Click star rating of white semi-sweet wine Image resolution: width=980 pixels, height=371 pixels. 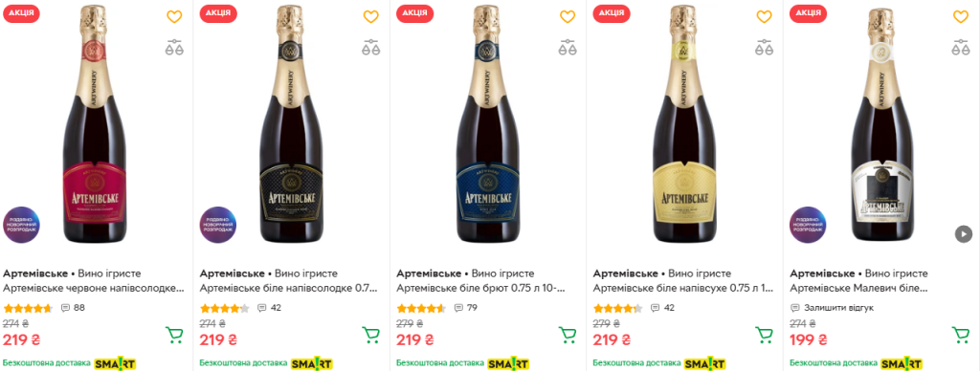click(x=224, y=308)
